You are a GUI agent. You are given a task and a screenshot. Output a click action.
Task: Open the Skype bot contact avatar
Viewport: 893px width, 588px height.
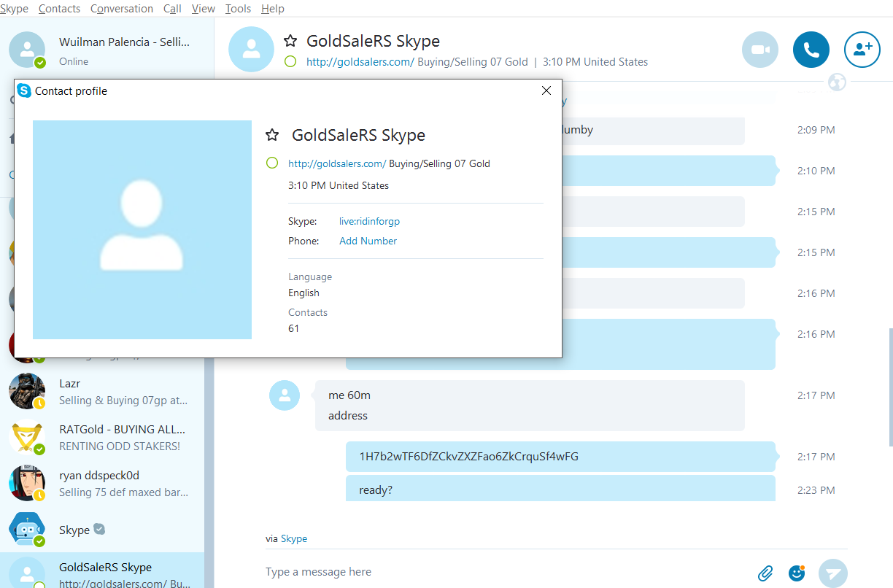[x=27, y=530]
